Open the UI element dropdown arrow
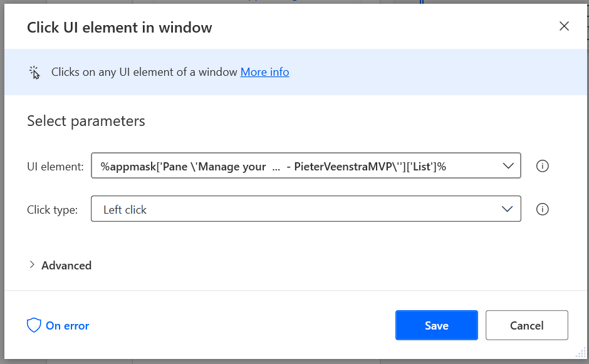The image size is (589, 364). pyautogui.click(x=508, y=165)
